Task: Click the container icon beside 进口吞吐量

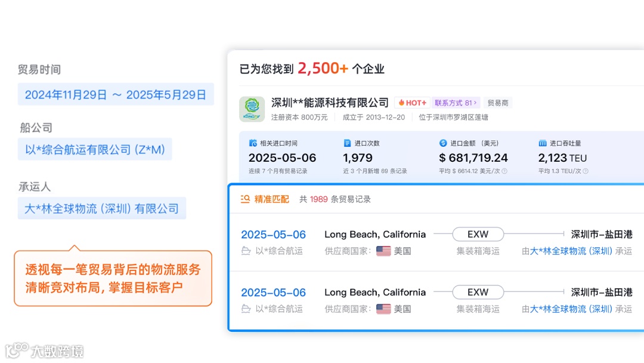Action: coord(543,143)
